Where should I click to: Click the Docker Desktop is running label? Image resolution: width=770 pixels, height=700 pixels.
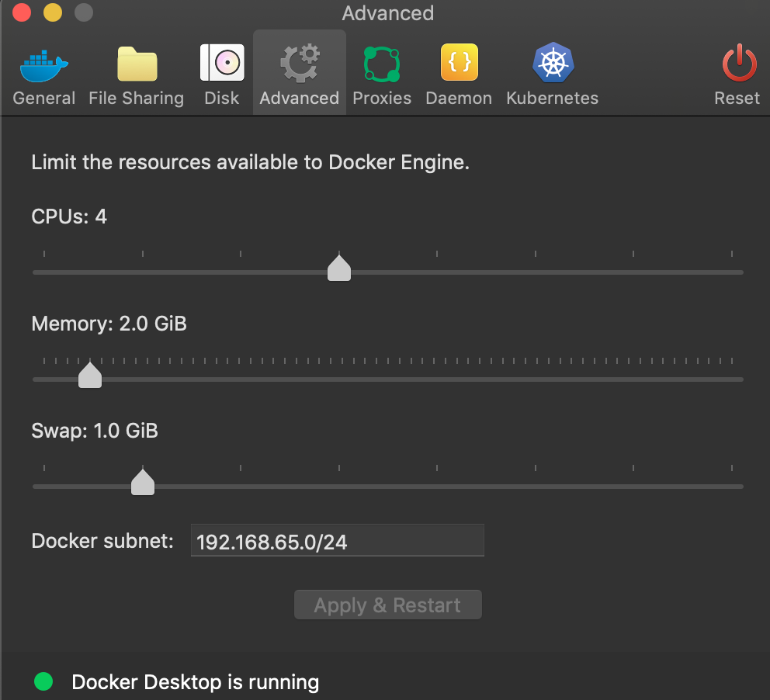(x=195, y=682)
